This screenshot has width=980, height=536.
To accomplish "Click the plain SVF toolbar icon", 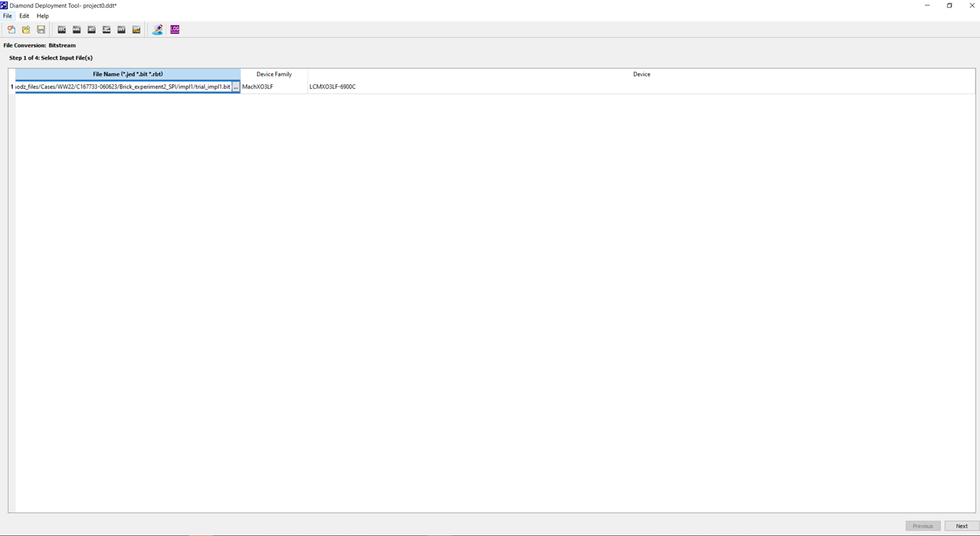I will [121, 29].
